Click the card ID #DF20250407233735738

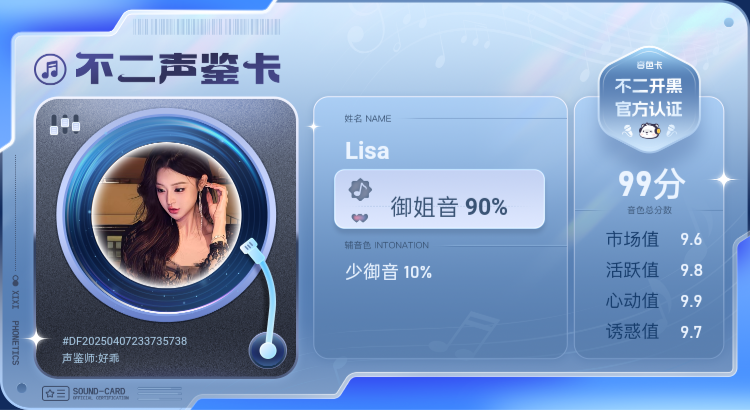124,341
